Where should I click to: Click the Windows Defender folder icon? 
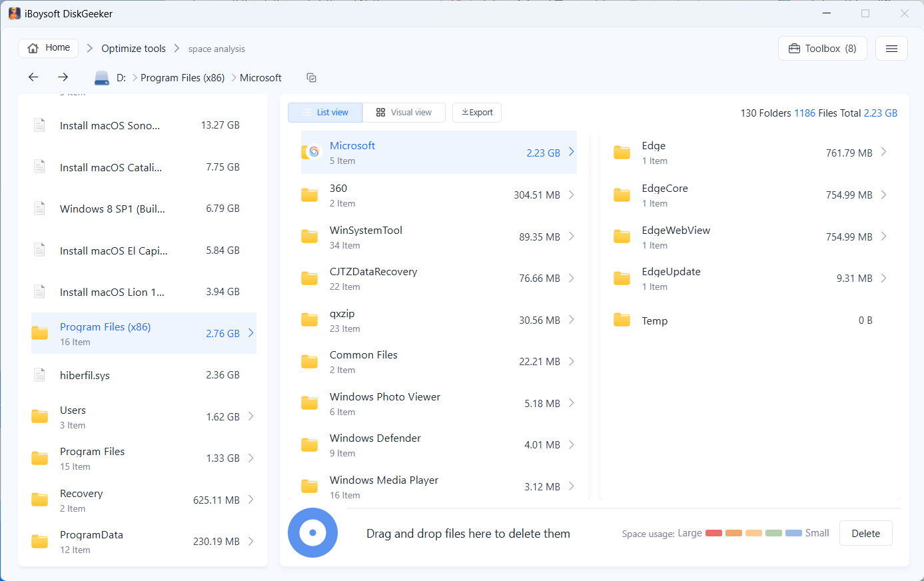pos(309,445)
